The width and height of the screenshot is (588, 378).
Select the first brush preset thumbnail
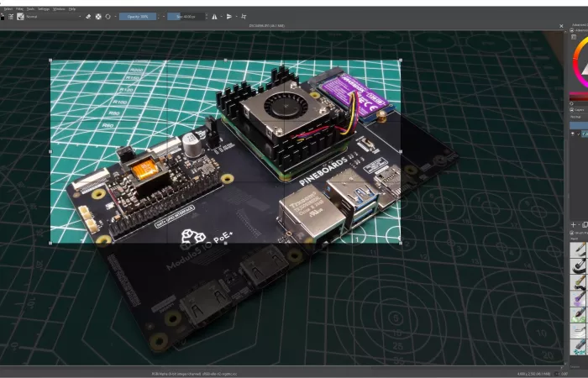tap(578, 249)
